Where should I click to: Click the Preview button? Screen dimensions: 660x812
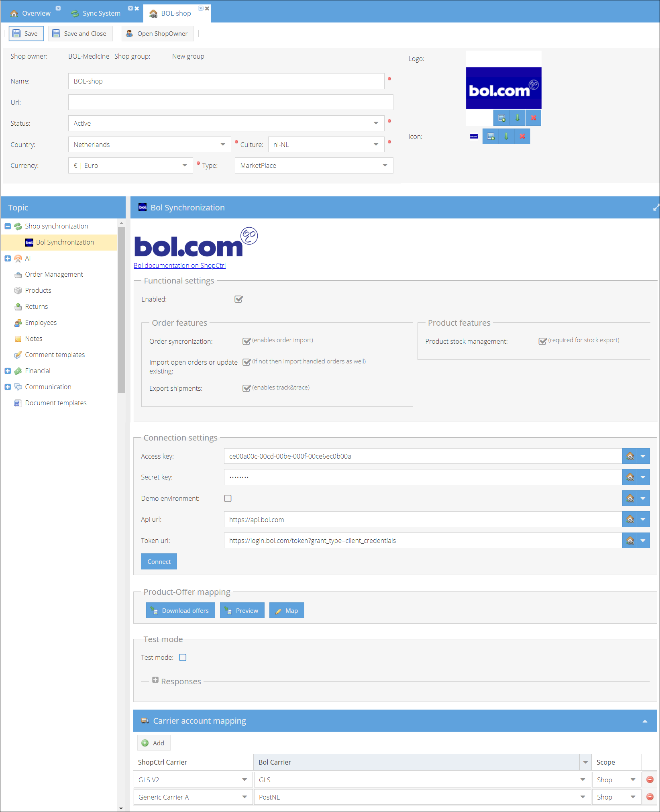pos(242,610)
